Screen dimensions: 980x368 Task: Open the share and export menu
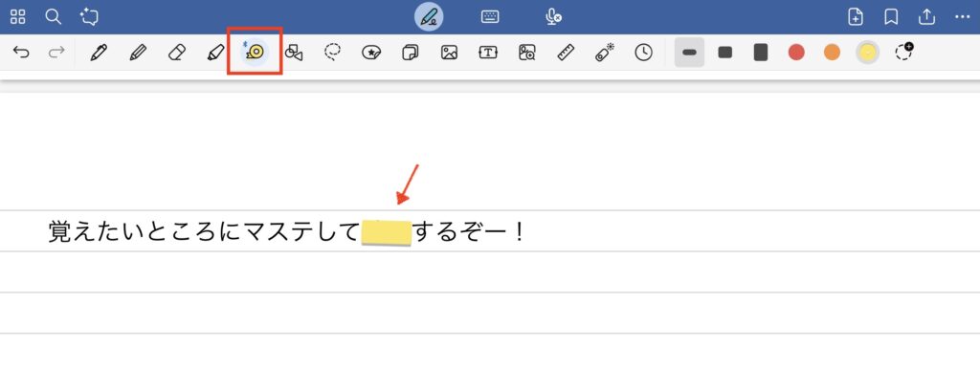pyautogui.click(x=926, y=17)
